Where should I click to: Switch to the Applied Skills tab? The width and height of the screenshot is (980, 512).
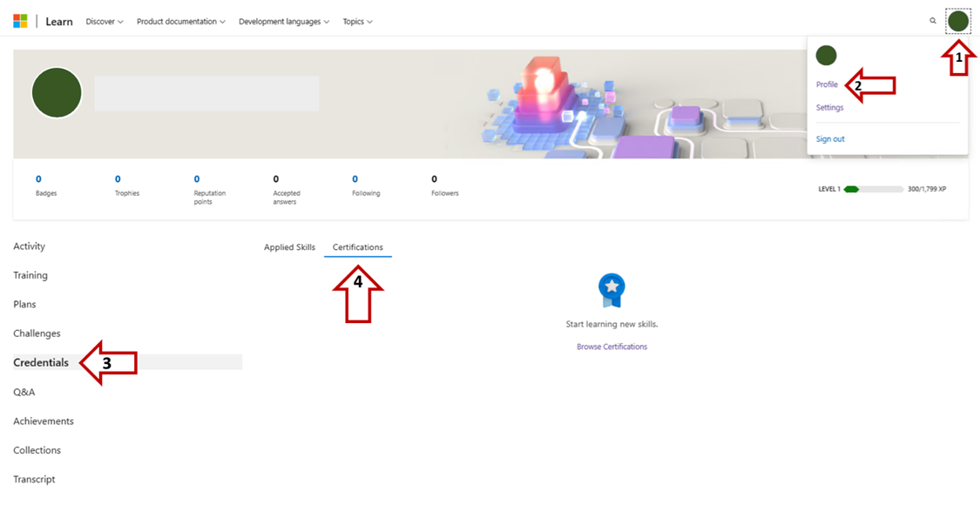(289, 246)
